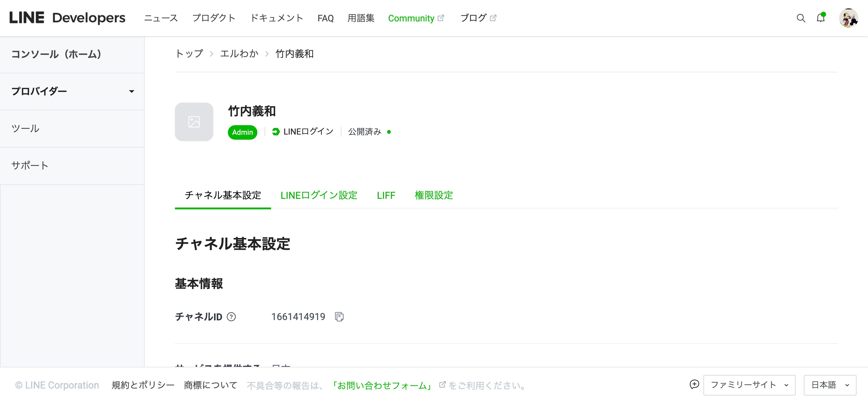The height and width of the screenshot is (403, 868).
Task: Open the Community external link
Action: pyautogui.click(x=416, y=18)
